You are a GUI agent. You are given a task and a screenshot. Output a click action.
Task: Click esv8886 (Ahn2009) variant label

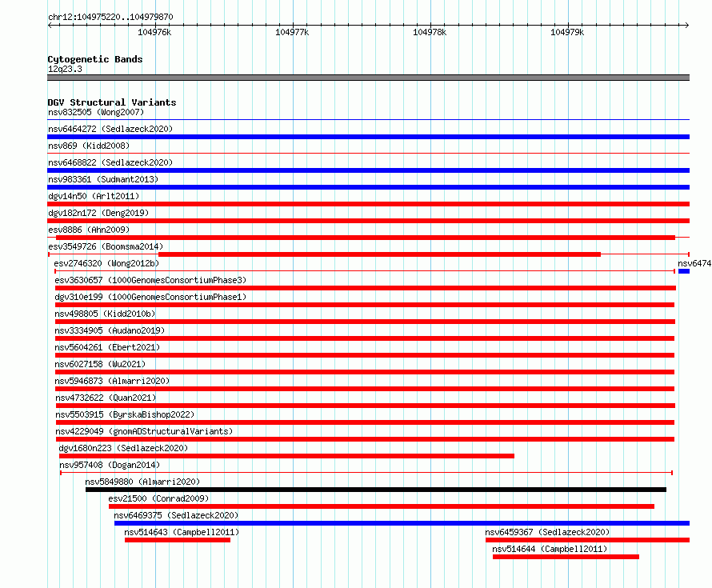tap(89, 230)
